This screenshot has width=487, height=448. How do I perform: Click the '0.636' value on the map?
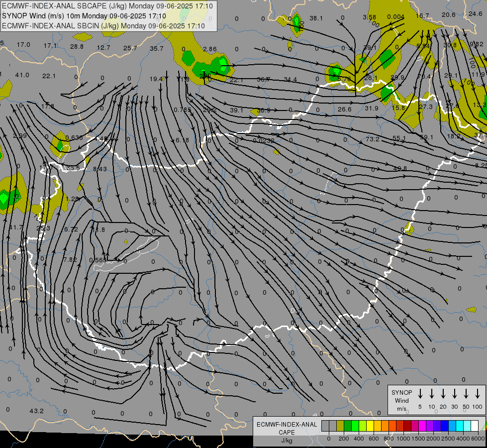pyautogui.click(x=74, y=138)
